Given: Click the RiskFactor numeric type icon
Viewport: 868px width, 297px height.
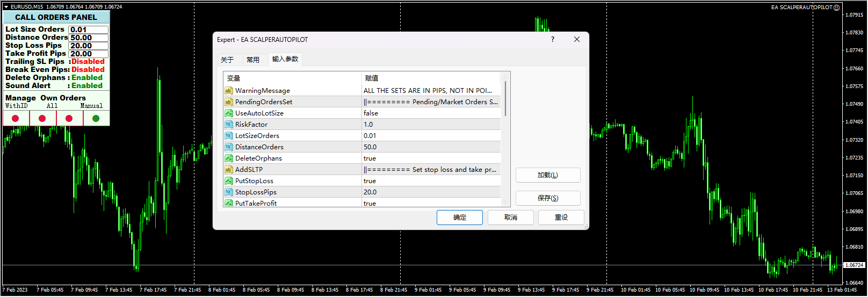Looking at the screenshot, I should [x=228, y=125].
